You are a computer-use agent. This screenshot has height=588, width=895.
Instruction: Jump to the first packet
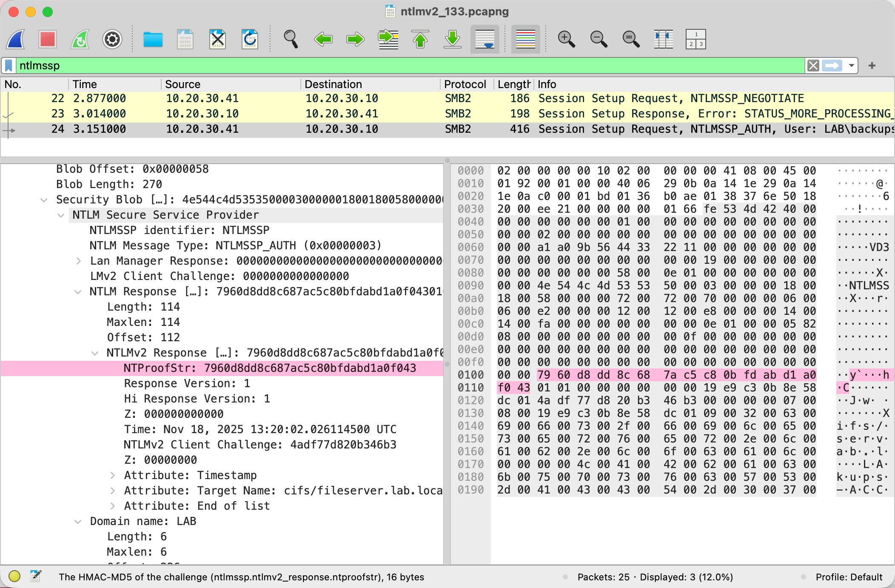click(x=420, y=40)
